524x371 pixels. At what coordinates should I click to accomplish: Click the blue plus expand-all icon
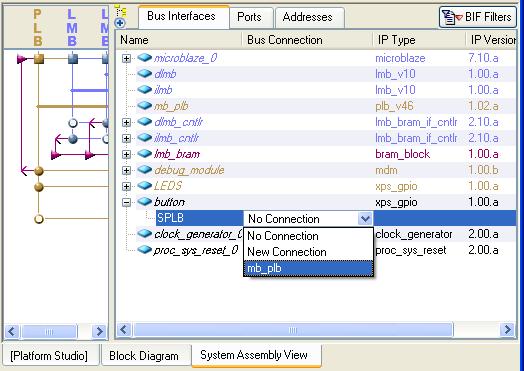click(x=120, y=23)
